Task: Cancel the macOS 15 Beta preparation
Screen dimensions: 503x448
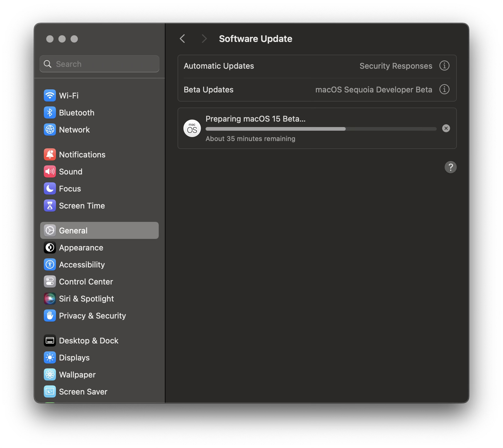Action: click(446, 128)
